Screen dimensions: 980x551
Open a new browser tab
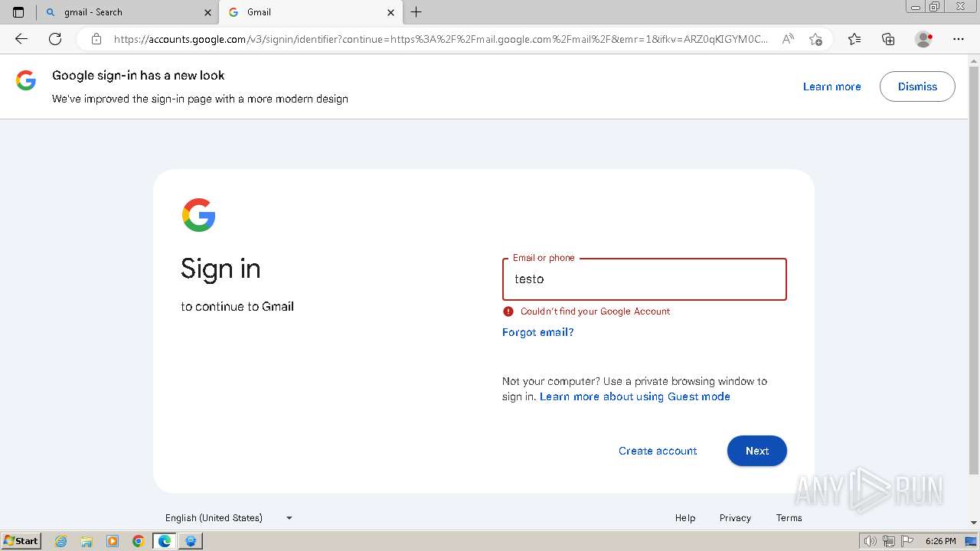[x=416, y=12]
